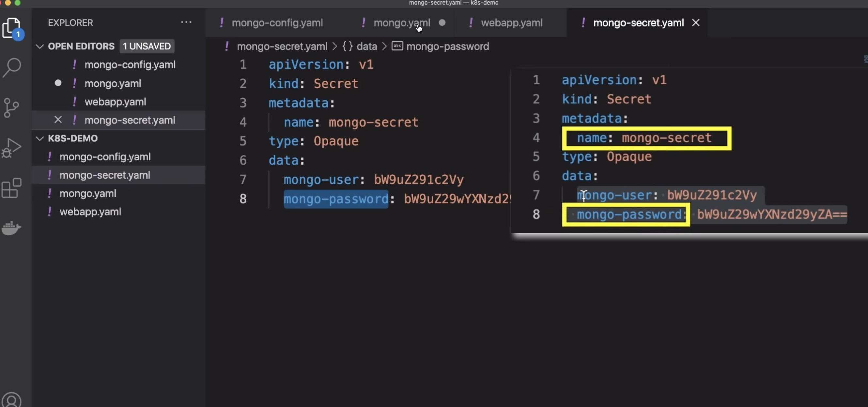Open webapp.yaml in Open Editors list
868x407 pixels.
[x=115, y=102]
